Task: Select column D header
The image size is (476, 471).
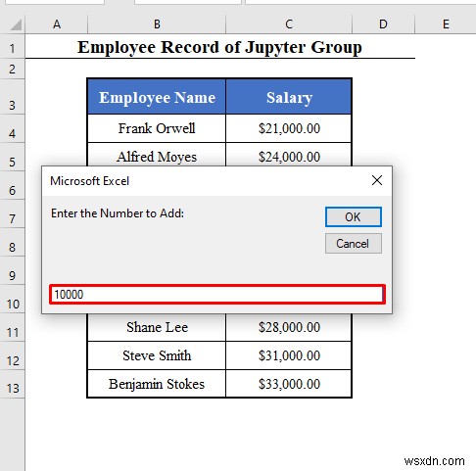Action: click(x=383, y=24)
